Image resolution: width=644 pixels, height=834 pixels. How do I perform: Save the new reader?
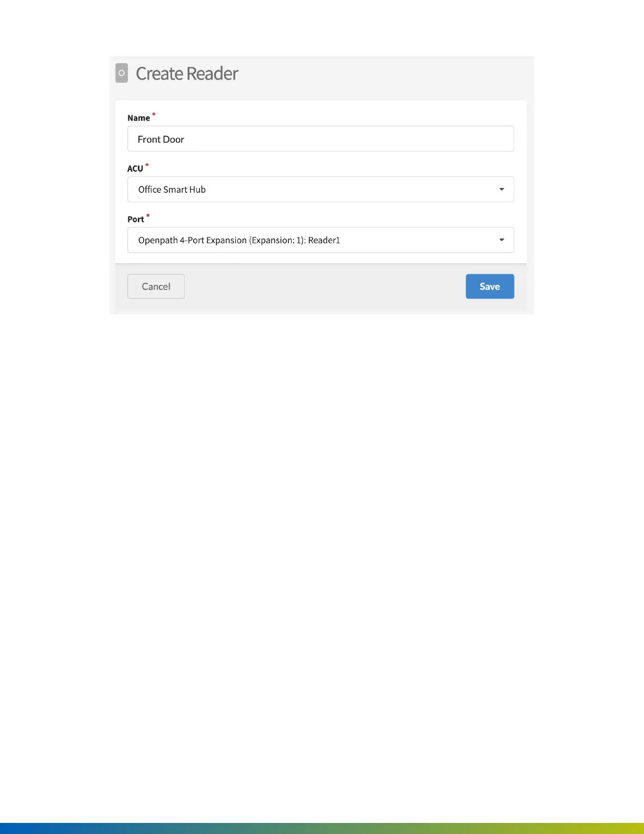489,286
